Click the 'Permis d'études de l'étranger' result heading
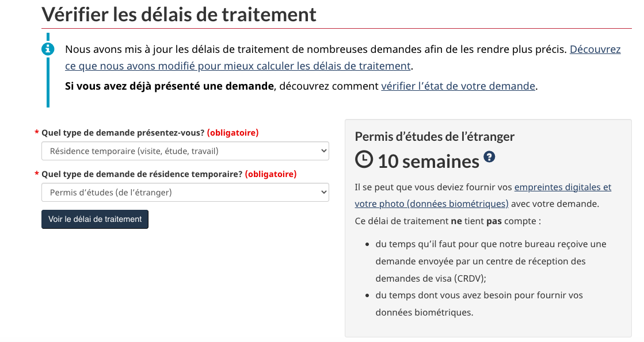This screenshot has height=342, width=644. [435, 136]
